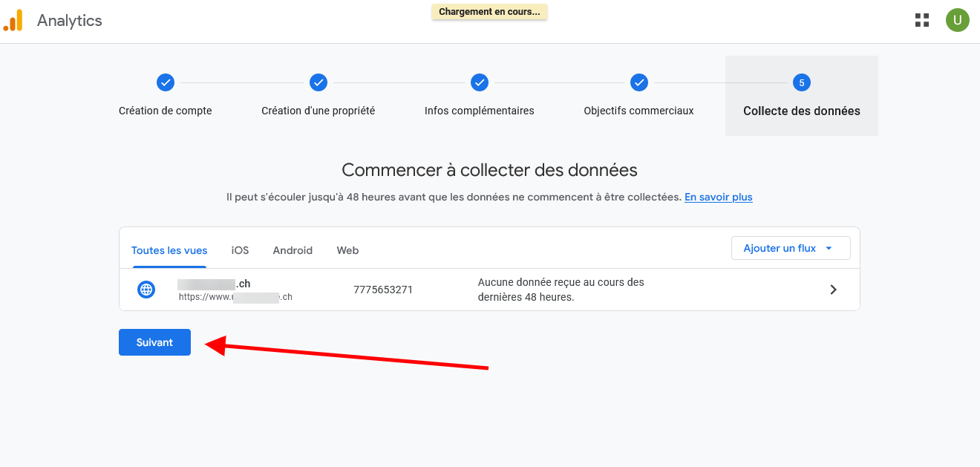Click the web stream globe icon

pyautogui.click(x=146, y=290)
